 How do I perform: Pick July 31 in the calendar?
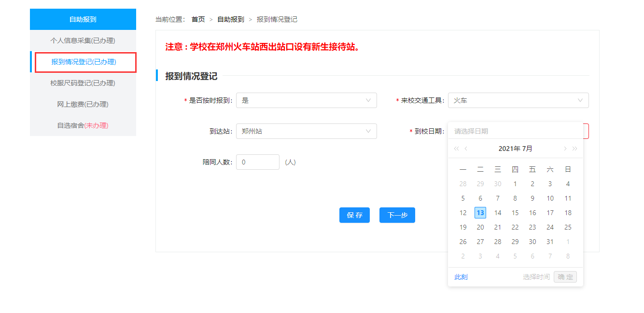point(550,242)
